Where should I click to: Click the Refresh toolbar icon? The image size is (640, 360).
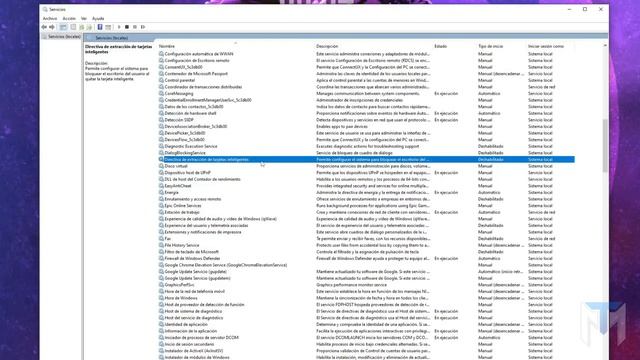tap(82, 27)
